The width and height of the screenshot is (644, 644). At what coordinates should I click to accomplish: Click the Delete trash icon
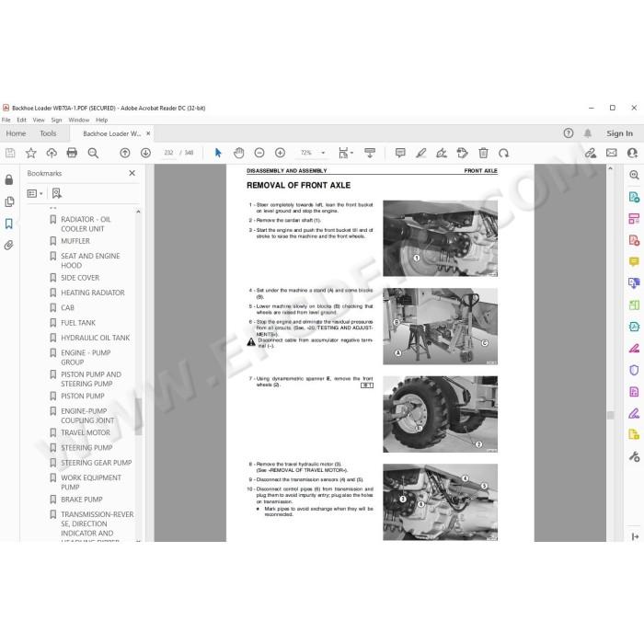pyautogui.click(x=483, y=154)
